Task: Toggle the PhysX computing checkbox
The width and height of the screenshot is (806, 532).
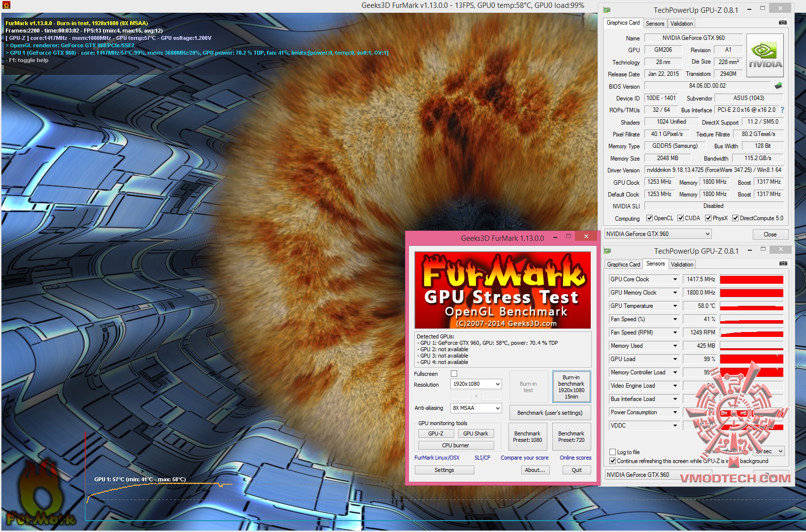Action: (708, 218)
